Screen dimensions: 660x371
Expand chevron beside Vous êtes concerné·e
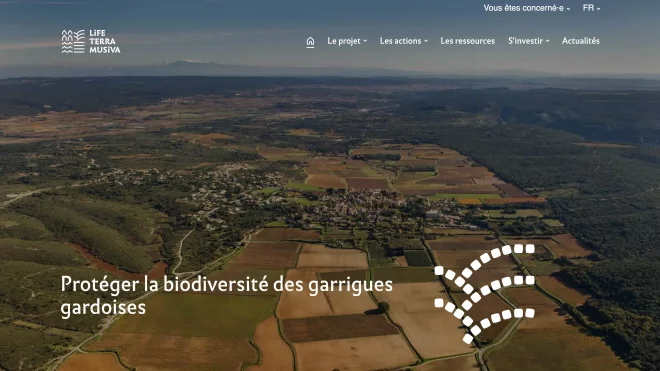(568, 8)
